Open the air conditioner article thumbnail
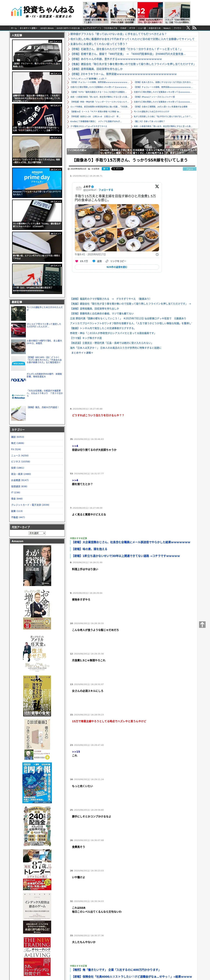The width and height of the screenshot is (210, 980). 37,246
